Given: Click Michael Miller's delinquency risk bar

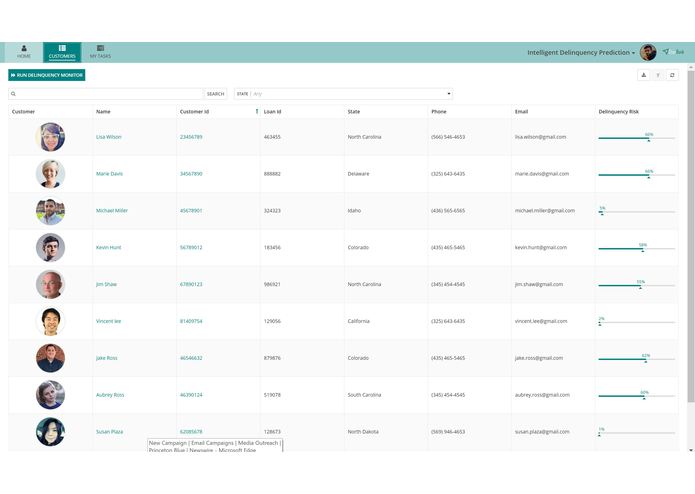Looking at the screenshot, I should coord(636,211).
